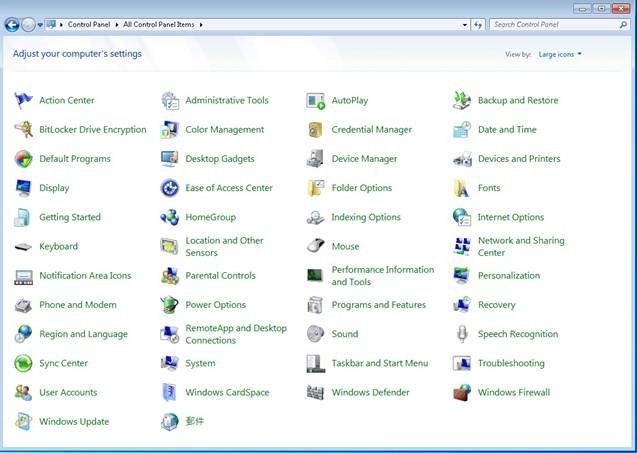
Task: Open Taskbar and Start Menu link
Action: point(380,363)
